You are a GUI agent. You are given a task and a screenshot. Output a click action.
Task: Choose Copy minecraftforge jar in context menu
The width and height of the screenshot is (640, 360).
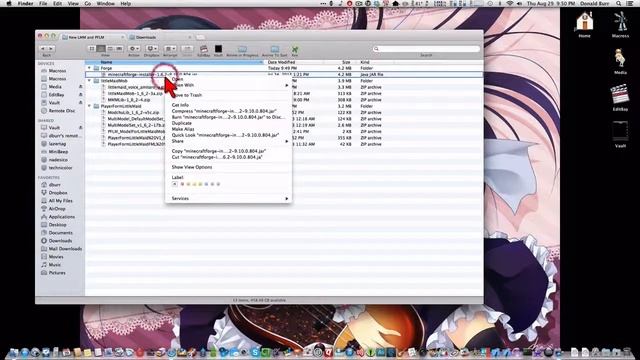pyautogui.click(x=228, y=151)
